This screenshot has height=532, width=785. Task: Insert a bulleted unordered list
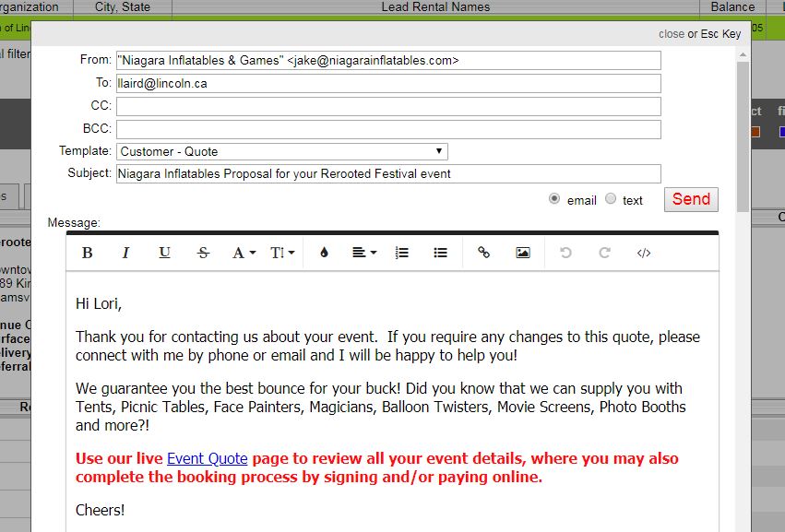440,253
